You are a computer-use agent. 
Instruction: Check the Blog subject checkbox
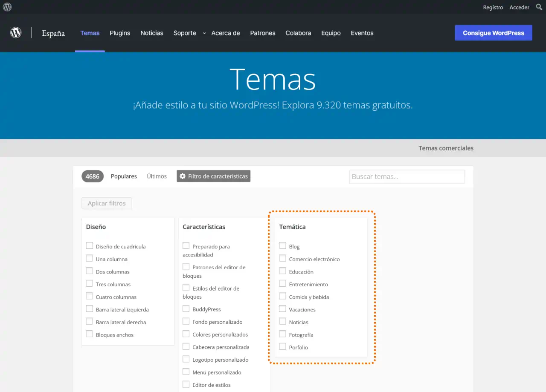(x=282, y=245)
